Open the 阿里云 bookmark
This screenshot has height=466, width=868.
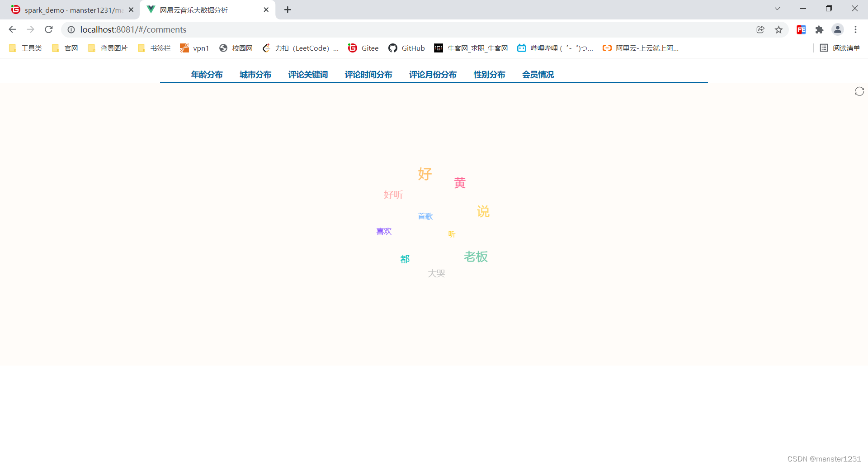click(641, 48)
